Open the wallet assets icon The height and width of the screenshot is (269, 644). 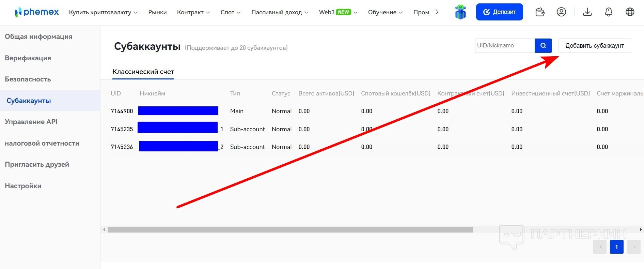pyautogui.click(x=540, y=12)
